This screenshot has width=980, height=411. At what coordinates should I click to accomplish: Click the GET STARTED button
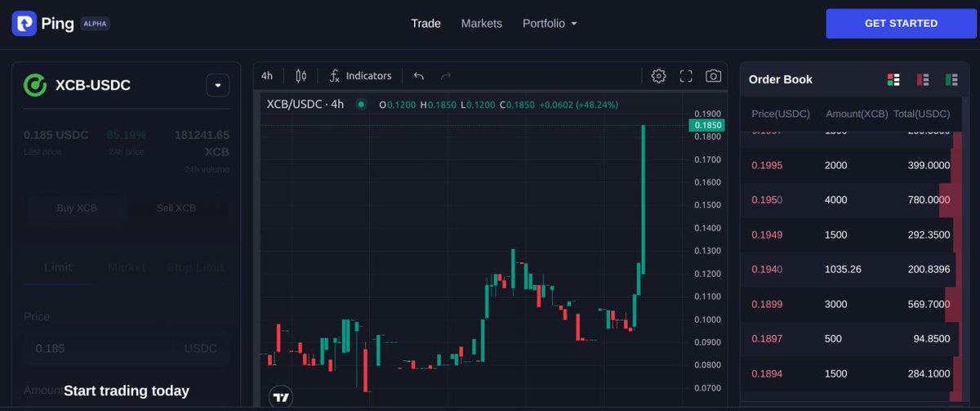(x=901, y=24)
